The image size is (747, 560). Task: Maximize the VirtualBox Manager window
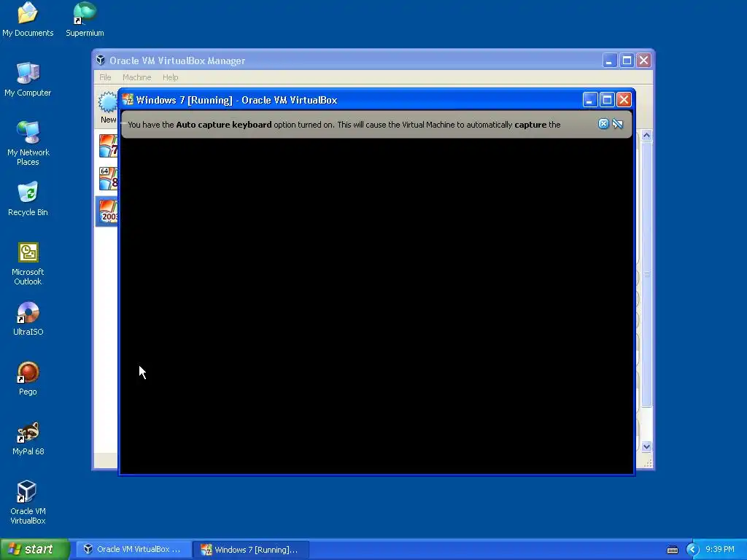627,60
